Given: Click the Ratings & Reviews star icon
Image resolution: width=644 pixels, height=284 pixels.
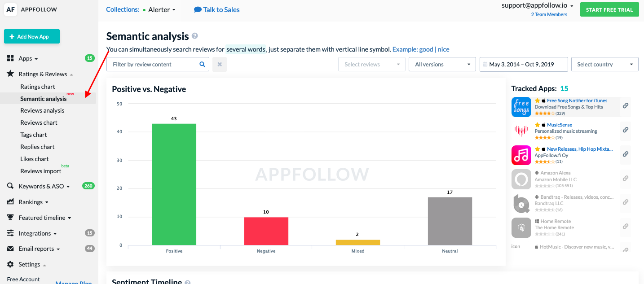Looking at the screenshot, I should click(x=10, y=74).
